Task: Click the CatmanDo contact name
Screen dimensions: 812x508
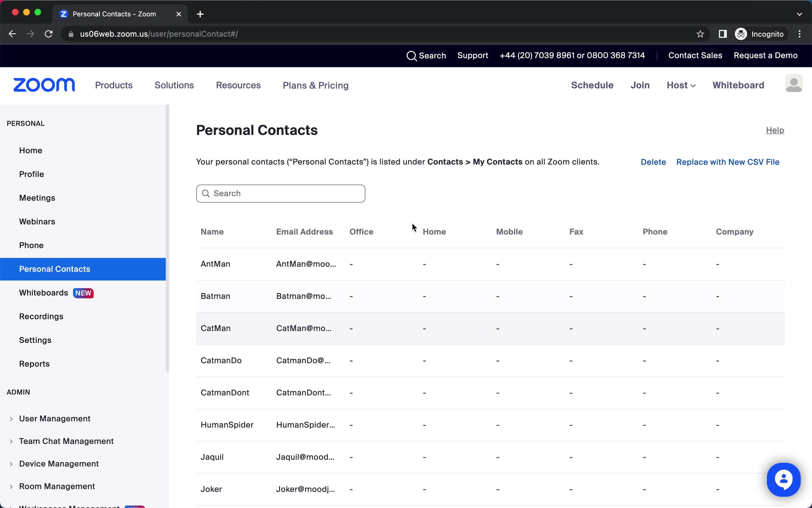Action: coord(221,360)
